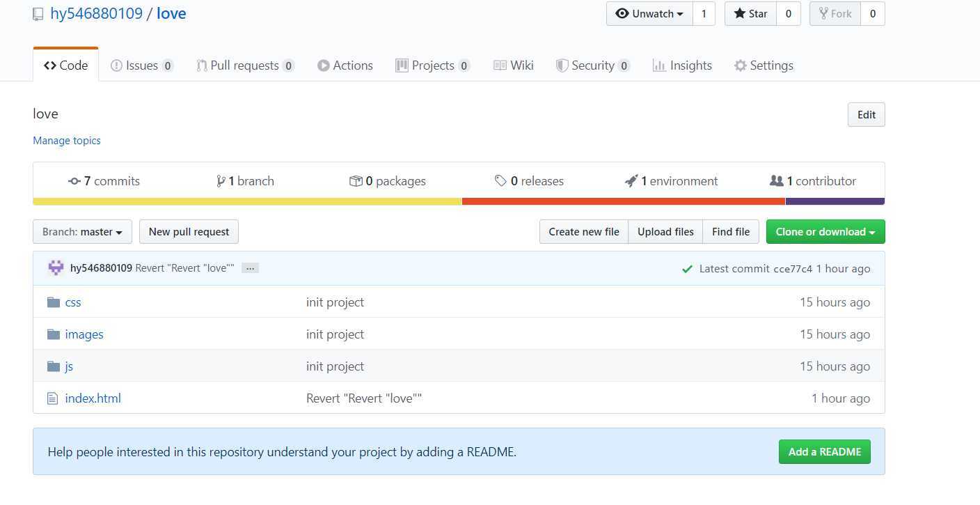Click Upload files button
This screenshot has height=505, width=980.
point(665,232)
